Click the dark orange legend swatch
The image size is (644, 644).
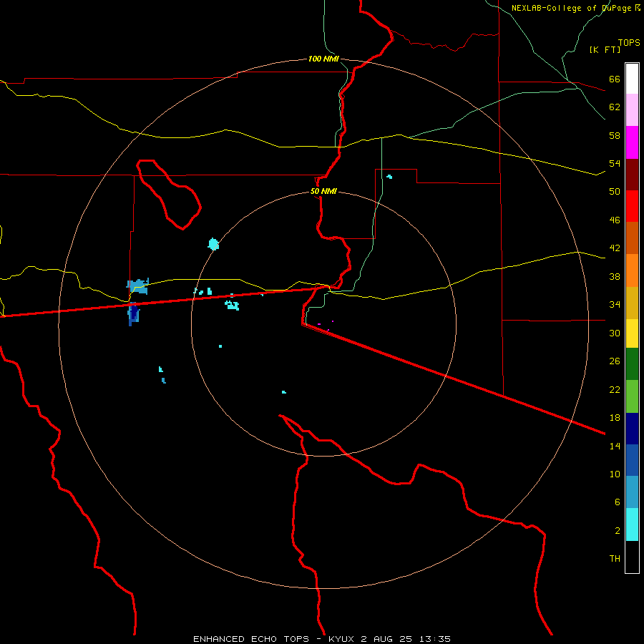tap(632, 238)
